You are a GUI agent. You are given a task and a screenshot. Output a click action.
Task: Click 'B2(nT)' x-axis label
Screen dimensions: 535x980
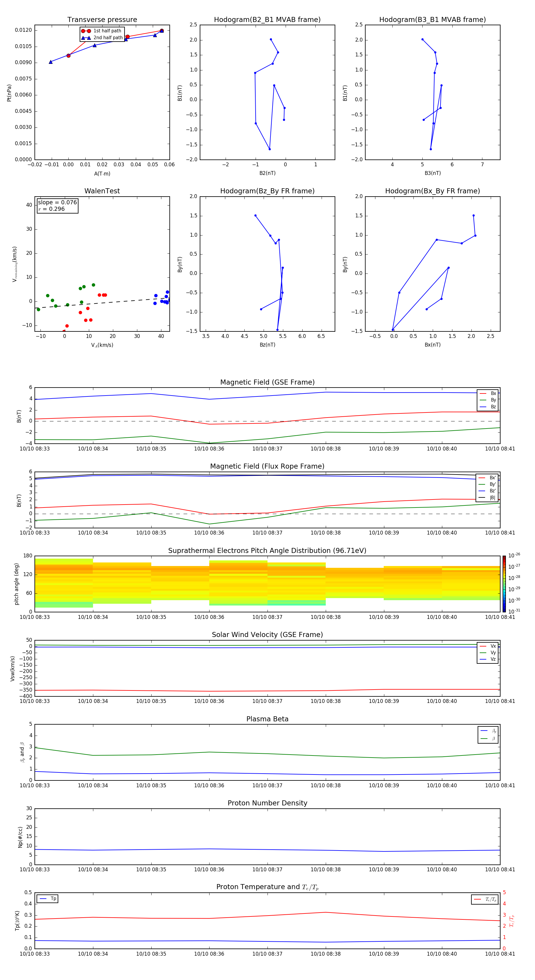coord(267,173)
